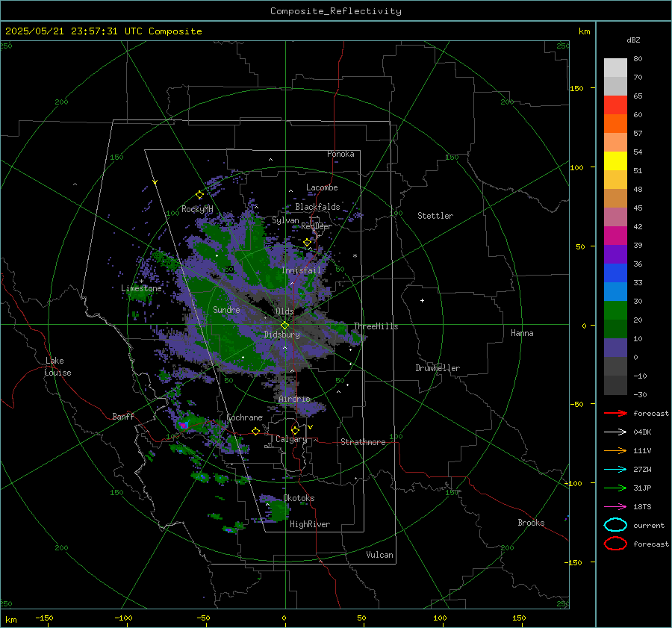The image size is (672, 628).
Task: Click the cyan current ellipse icon
Action: pos(615,525)
